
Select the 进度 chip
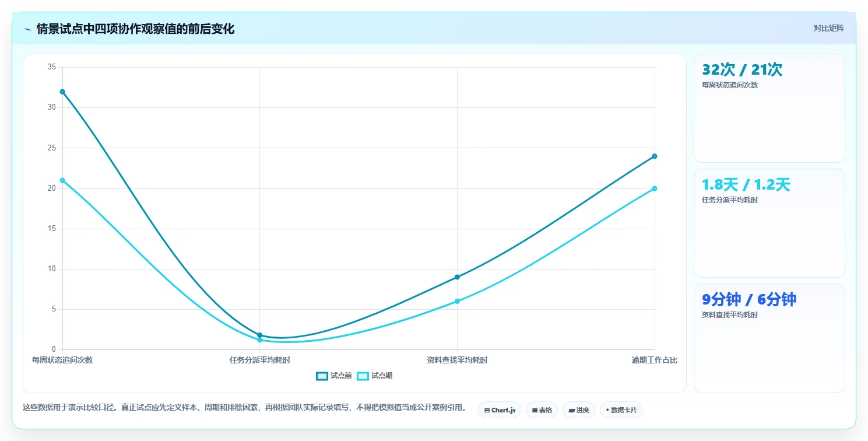click(578, 410)
